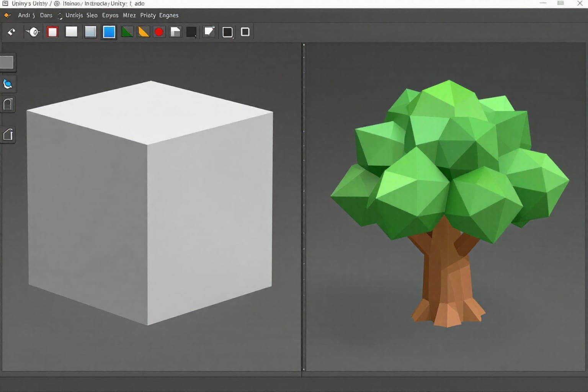
Task: Click the orange logo icon in menu bar
Action: coord(7,15)
